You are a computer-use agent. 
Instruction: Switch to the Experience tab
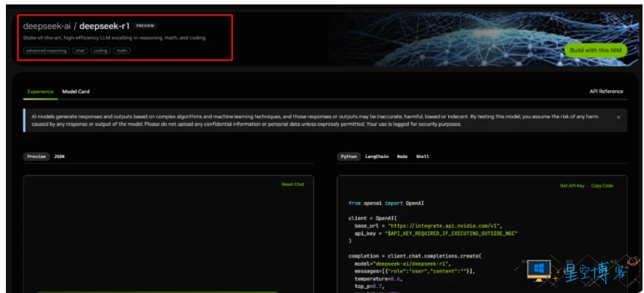tap(41, 92)
